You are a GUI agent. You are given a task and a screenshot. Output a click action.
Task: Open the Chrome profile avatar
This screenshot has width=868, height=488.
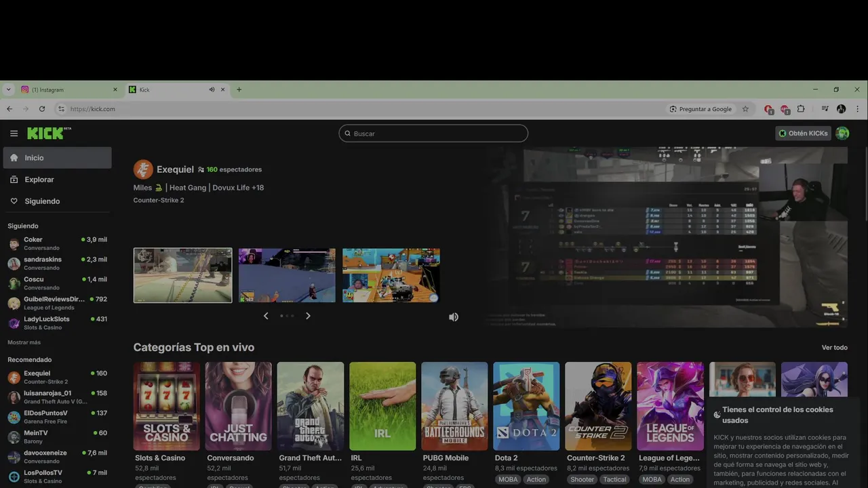click(x=842, y=108)
